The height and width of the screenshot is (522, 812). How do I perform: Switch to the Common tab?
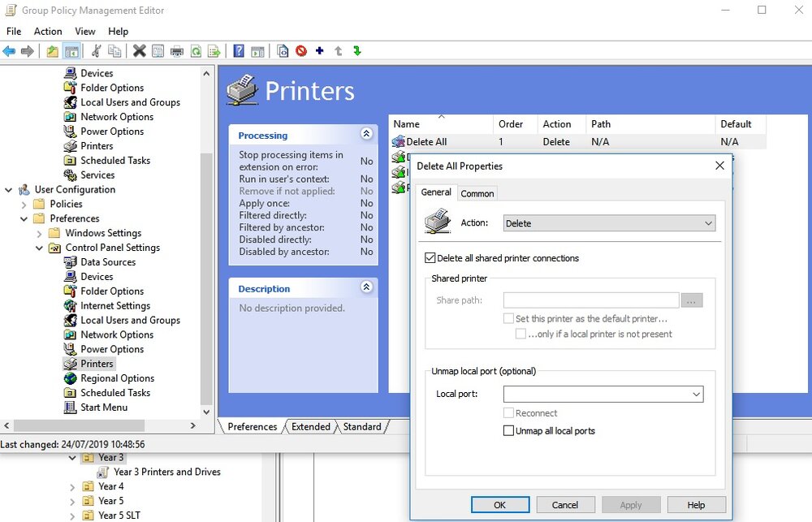477,194
